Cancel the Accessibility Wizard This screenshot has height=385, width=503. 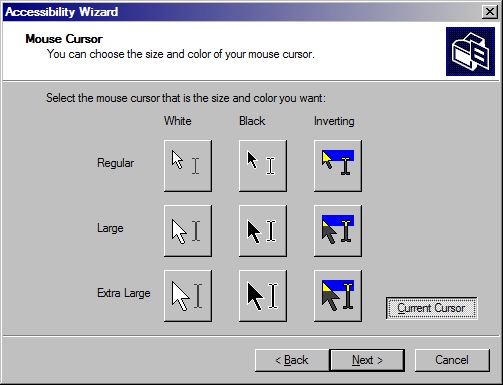(452, 360)
